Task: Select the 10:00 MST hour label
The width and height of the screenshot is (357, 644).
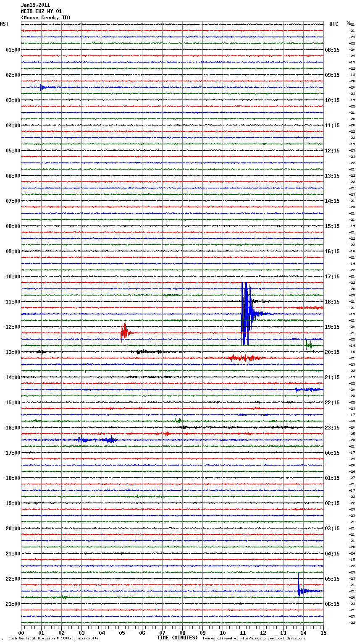Action: click(x=13, y=277)
